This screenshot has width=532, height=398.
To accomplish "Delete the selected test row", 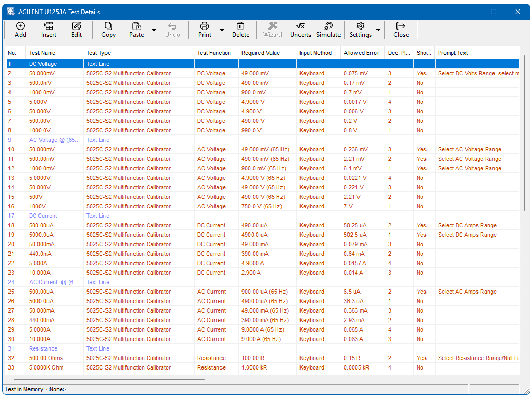I will 240,30.
